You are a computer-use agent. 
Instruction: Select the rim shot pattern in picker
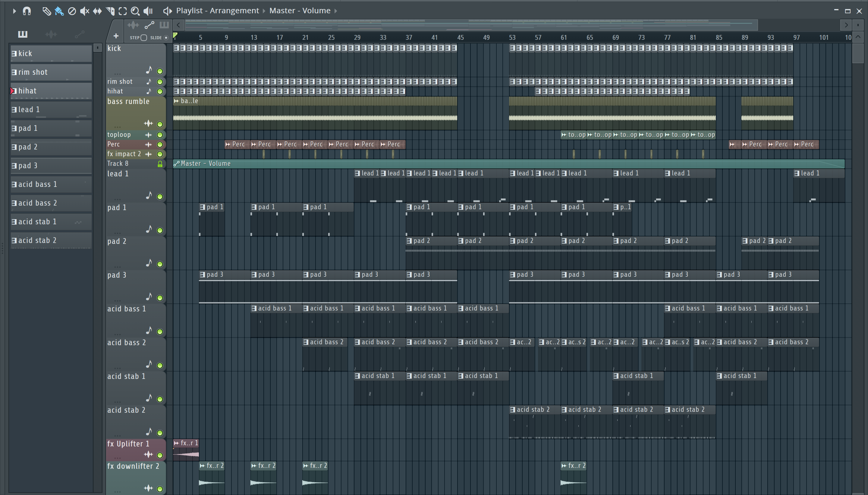click(x=51, y=72)
